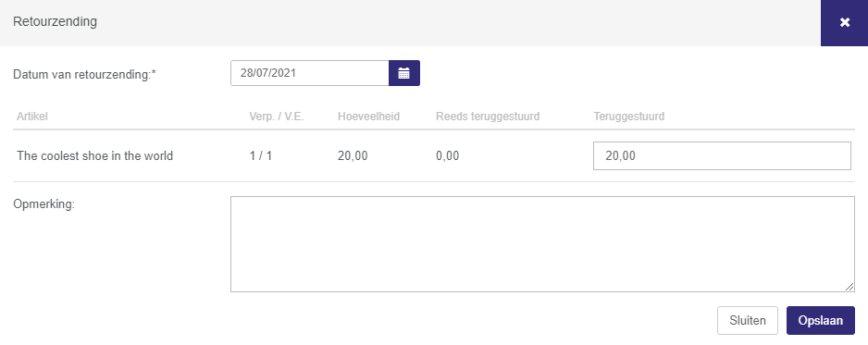The image size is (868, 345).
Task: Click the Teruggestuurd column header
Action: click(x=629, y=117)
